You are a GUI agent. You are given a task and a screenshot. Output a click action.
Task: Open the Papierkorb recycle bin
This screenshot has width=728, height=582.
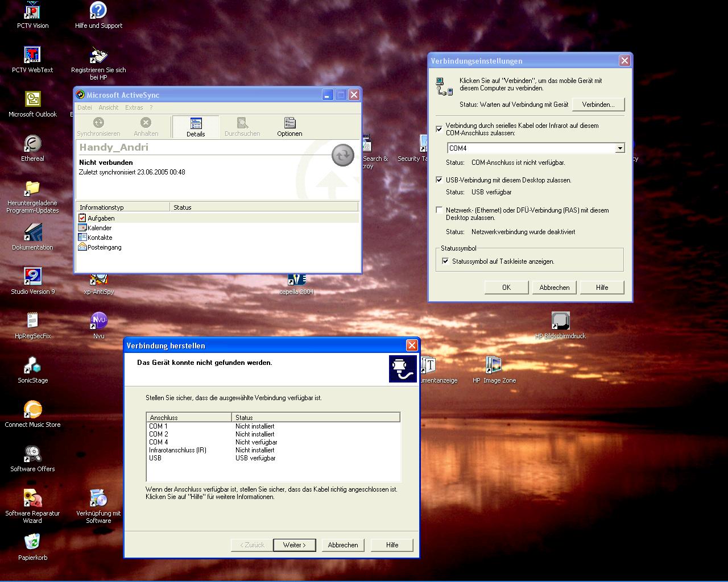pos(32,547)
